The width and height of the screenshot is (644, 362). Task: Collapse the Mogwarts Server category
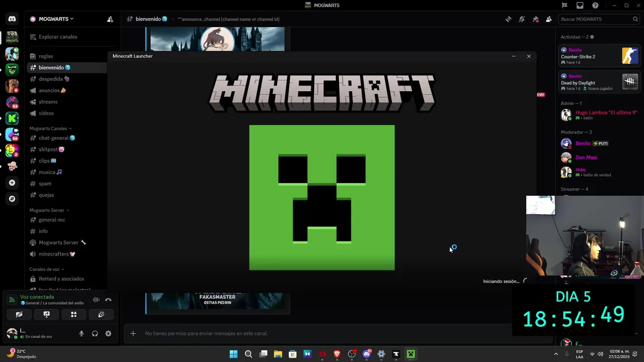point(49,210)
